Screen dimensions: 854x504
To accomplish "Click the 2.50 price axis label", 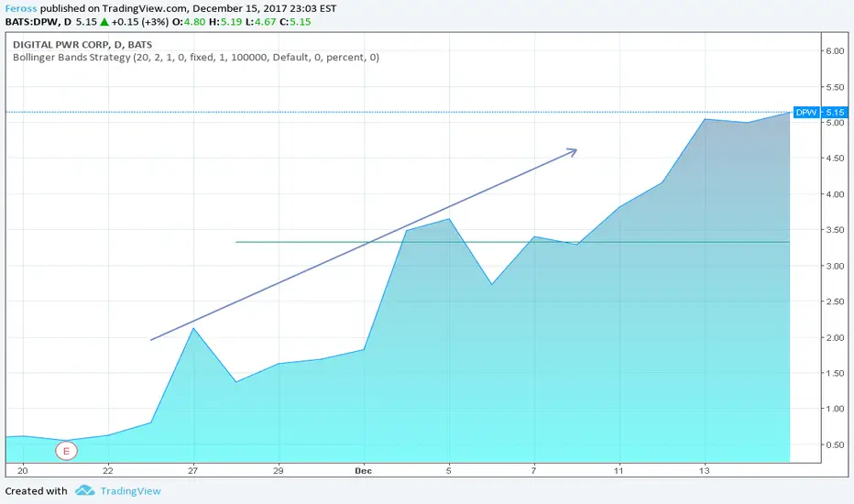I will [835, 301].
